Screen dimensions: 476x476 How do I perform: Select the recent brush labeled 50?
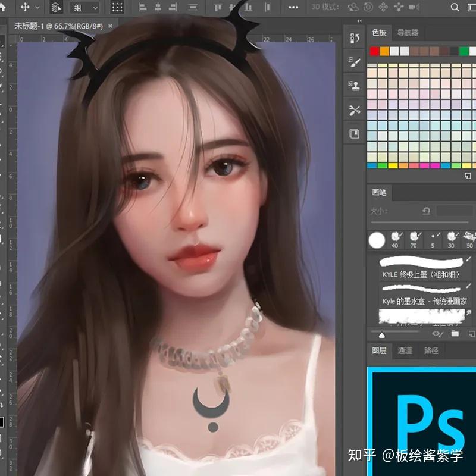[469, 240]
